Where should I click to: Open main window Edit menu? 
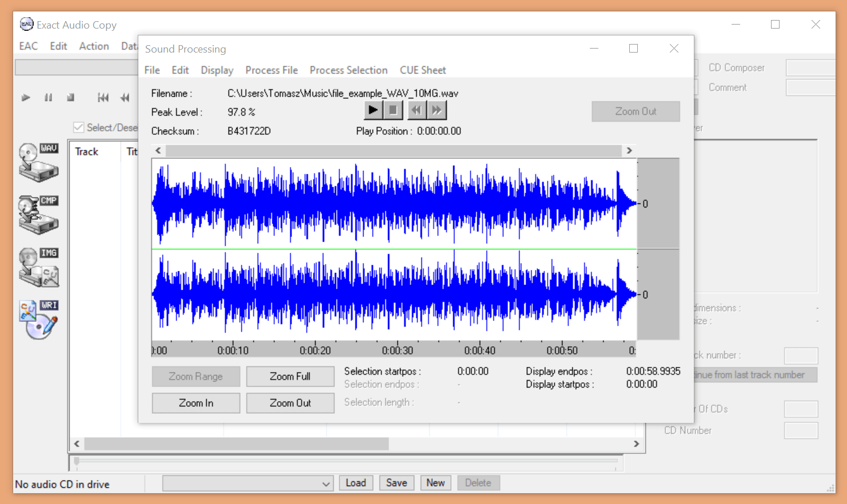(58, 46)
